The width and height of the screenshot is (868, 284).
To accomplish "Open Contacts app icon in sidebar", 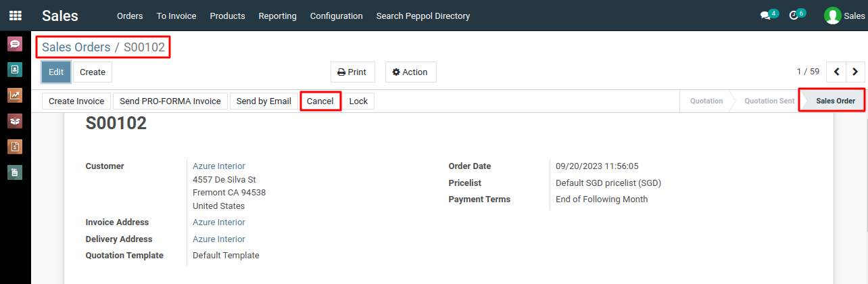I will (x=15, y=70).
